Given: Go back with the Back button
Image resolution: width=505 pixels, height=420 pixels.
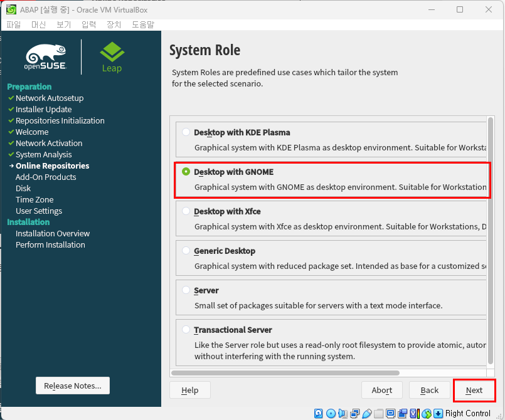Looking at the screenshot, I should tap(429, 390).
